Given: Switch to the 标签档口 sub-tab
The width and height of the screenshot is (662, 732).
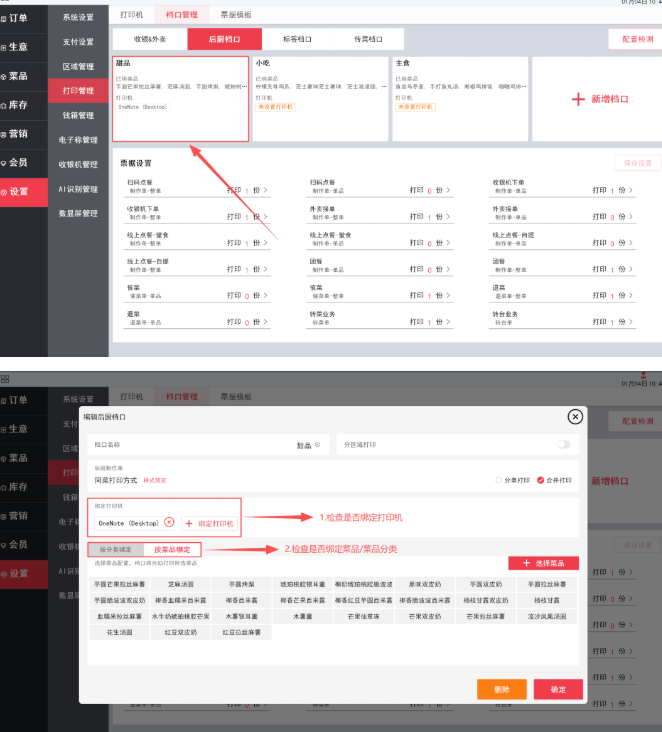Looking at the screenshot, I should click(x=297, y=39).
